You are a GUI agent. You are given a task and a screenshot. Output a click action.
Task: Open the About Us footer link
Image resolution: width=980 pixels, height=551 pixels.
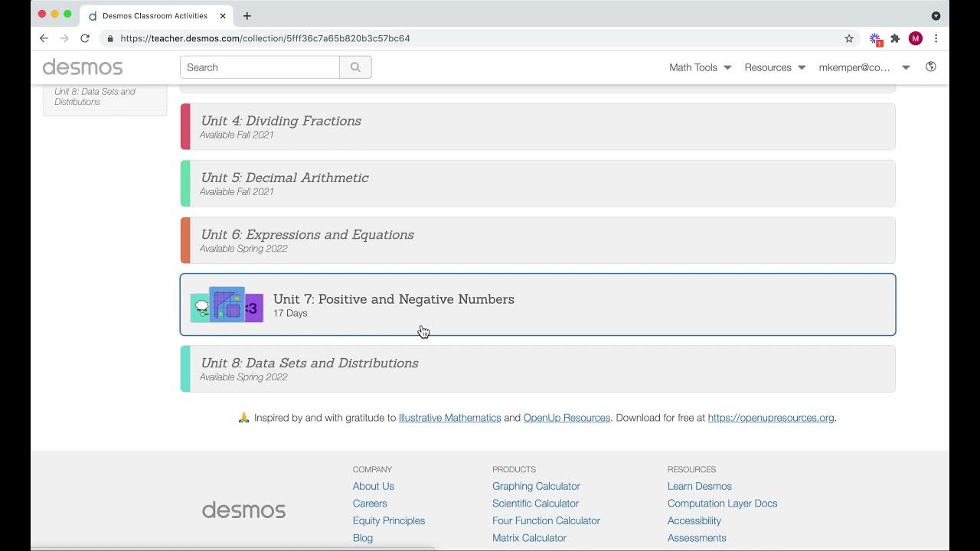point(373,486)
